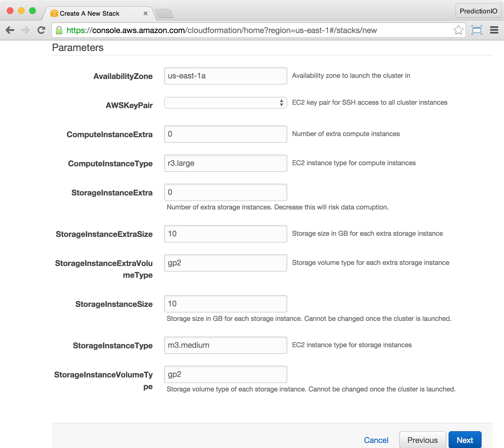Click the StorageInstanceExtraSize input
The width and height of the screenshot is (504, 448).
225,234
